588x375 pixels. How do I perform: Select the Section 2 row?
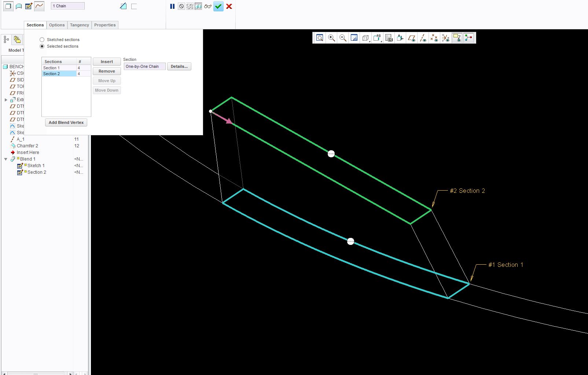click(66, 74)
